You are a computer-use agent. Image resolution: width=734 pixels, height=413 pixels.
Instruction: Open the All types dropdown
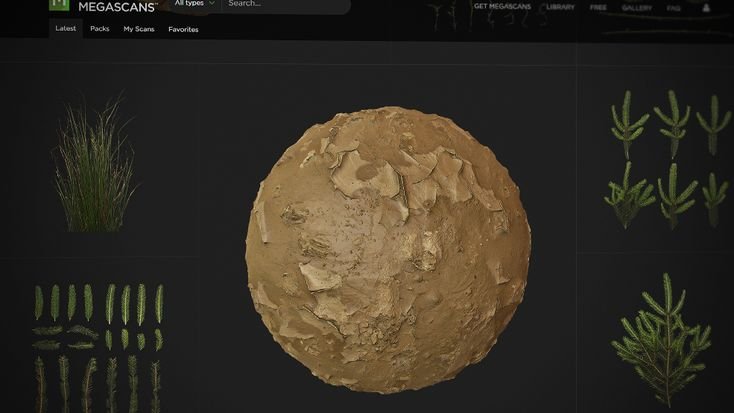pos(194,4)
